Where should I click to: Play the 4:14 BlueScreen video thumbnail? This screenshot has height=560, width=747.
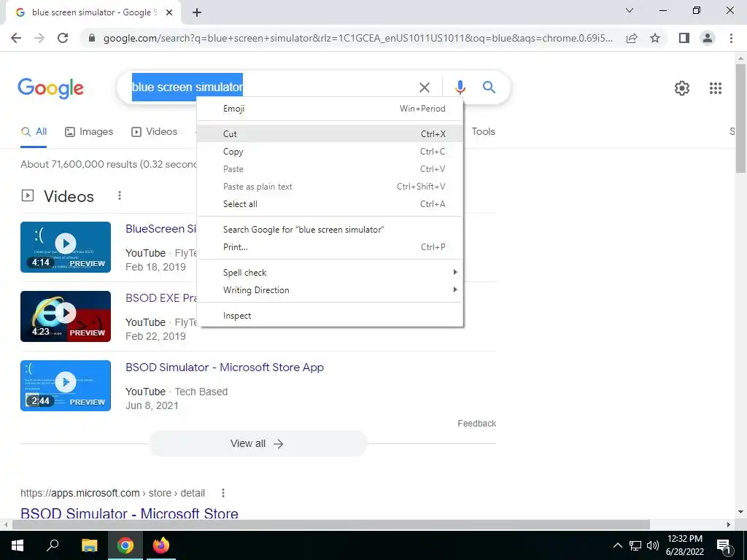point(66,247)
